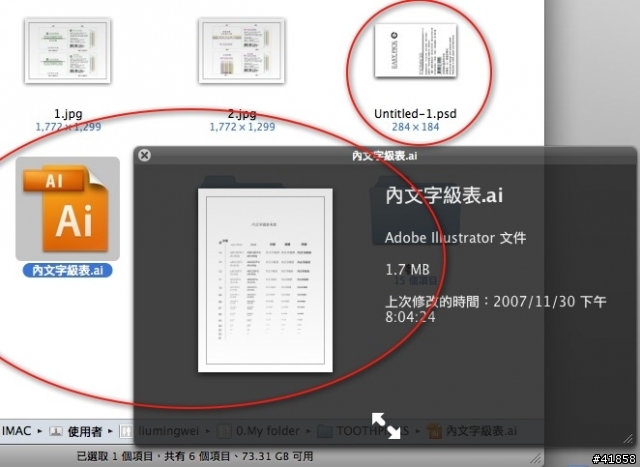Close the Quick Look preview panel
640x467 pixels.
tap(144, 155)
